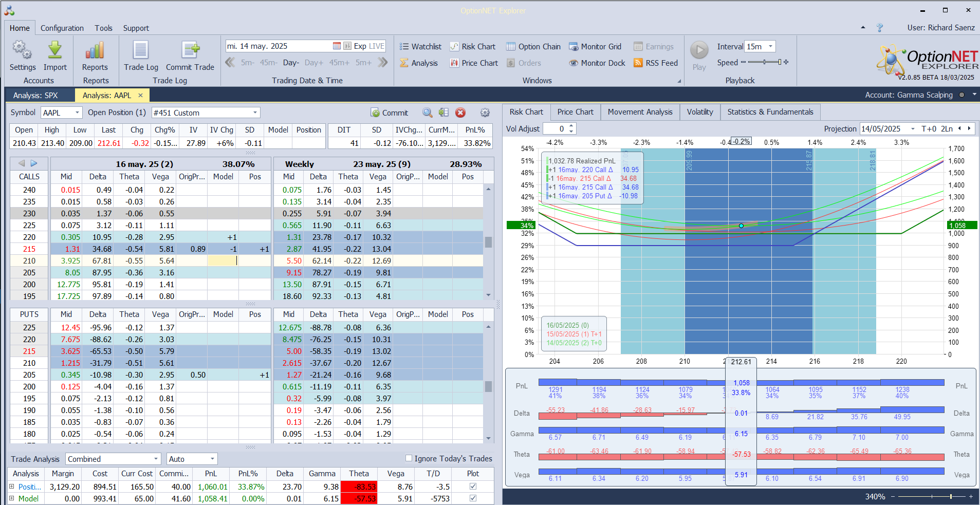Open the Monitor Grid window
The image size is (980, 505).
point(595,47)
